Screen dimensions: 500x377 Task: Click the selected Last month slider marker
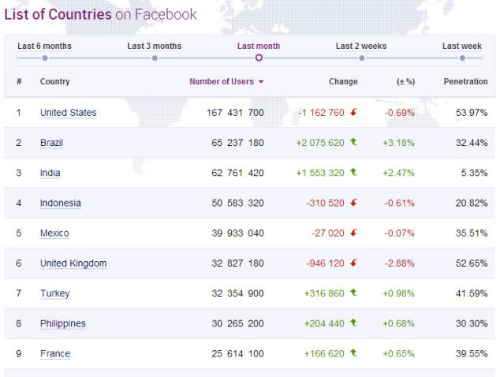tap(259, 58)
